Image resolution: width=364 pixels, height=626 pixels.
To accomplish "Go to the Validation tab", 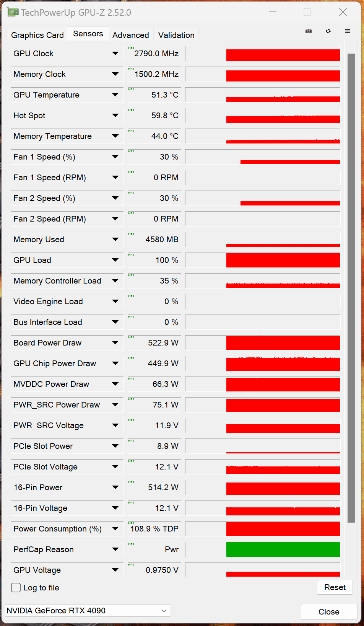I will [x=176, y=35].
